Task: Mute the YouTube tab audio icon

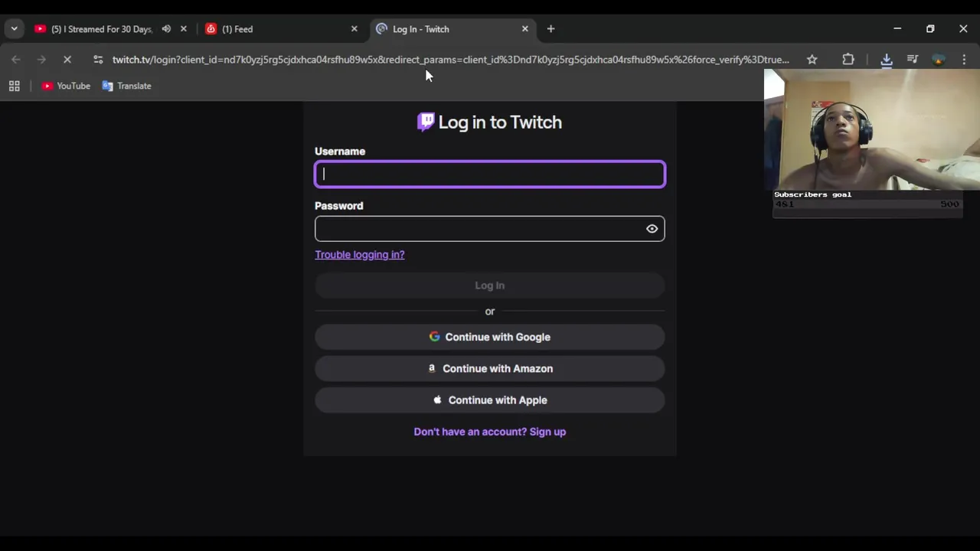Action: pos(166,29)
